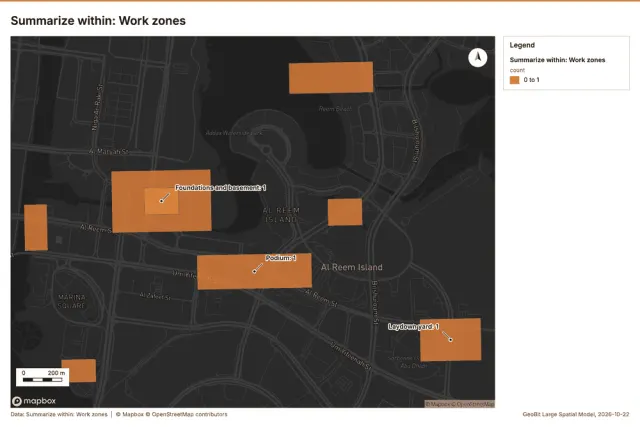Click the © Mapbox © OpenStreetMap contributors footer text

pyautogui.click(x=171, y=414)
